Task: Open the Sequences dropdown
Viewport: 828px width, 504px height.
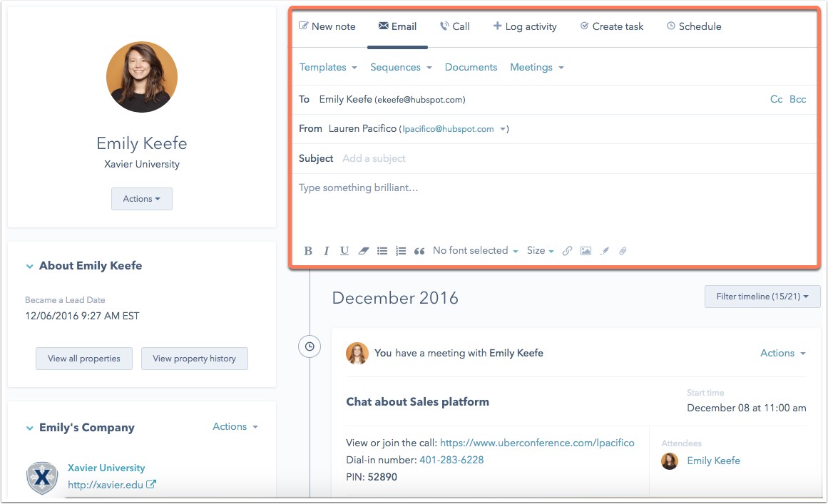Action: click(x=402, y=68)
